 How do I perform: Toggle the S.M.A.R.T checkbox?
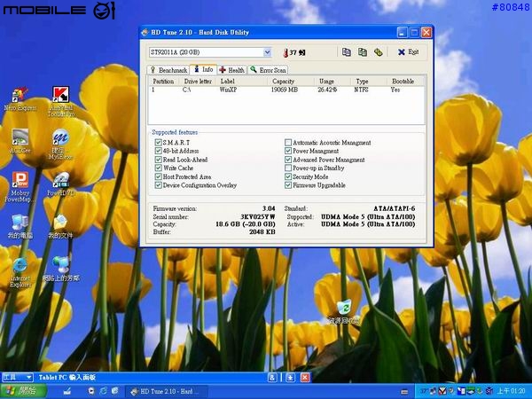[158, 142]
